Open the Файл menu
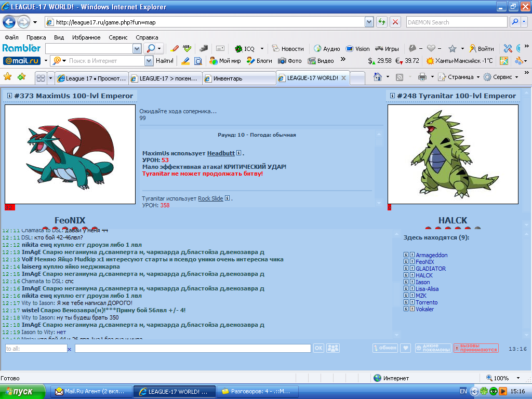 11,37
